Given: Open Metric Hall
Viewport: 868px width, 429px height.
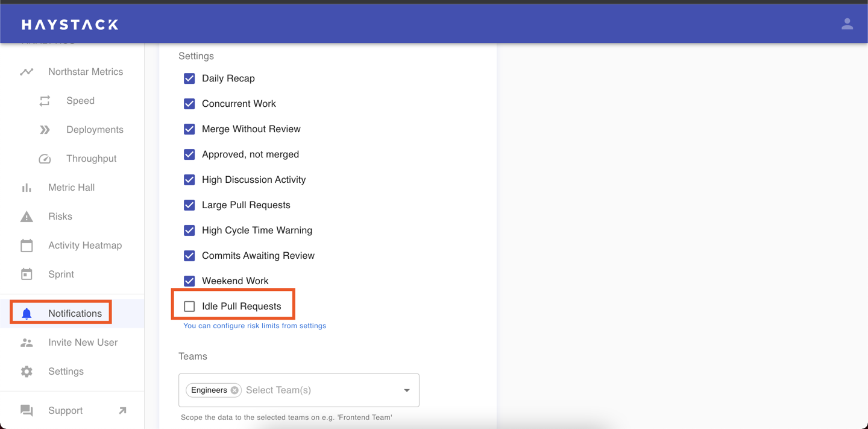Looking at the screenshot, I should [72, 188].
